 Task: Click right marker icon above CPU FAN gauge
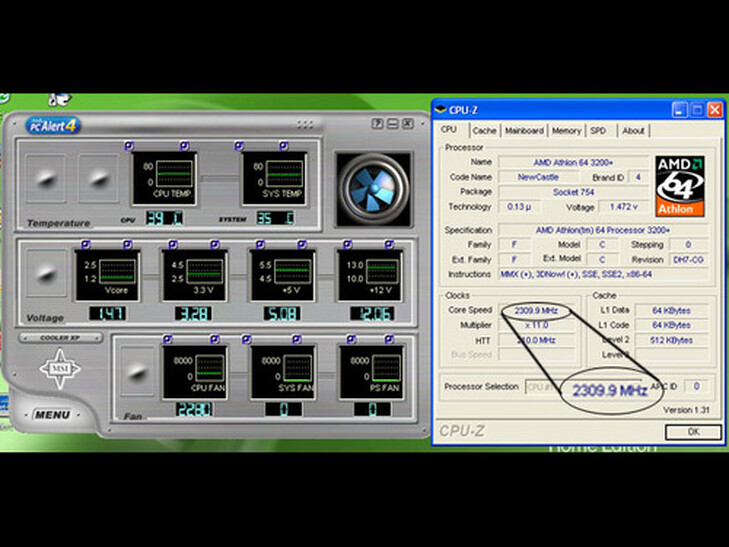click(x=214, y=339)
